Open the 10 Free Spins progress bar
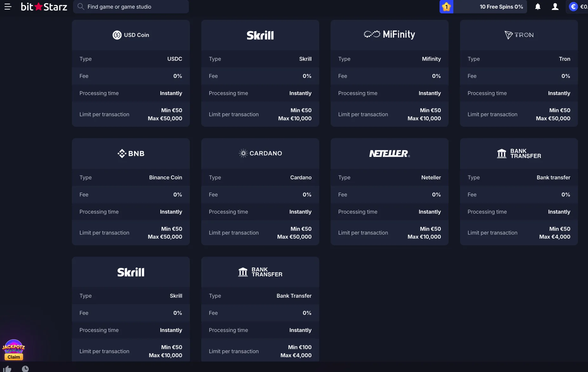This screenshot has width=588, height=372. 490,7
